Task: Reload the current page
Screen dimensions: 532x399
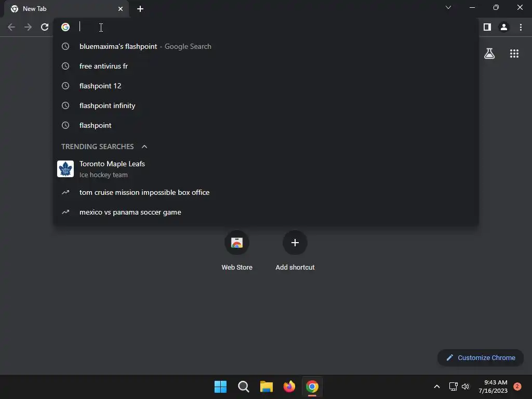Action: coord(45,27)
